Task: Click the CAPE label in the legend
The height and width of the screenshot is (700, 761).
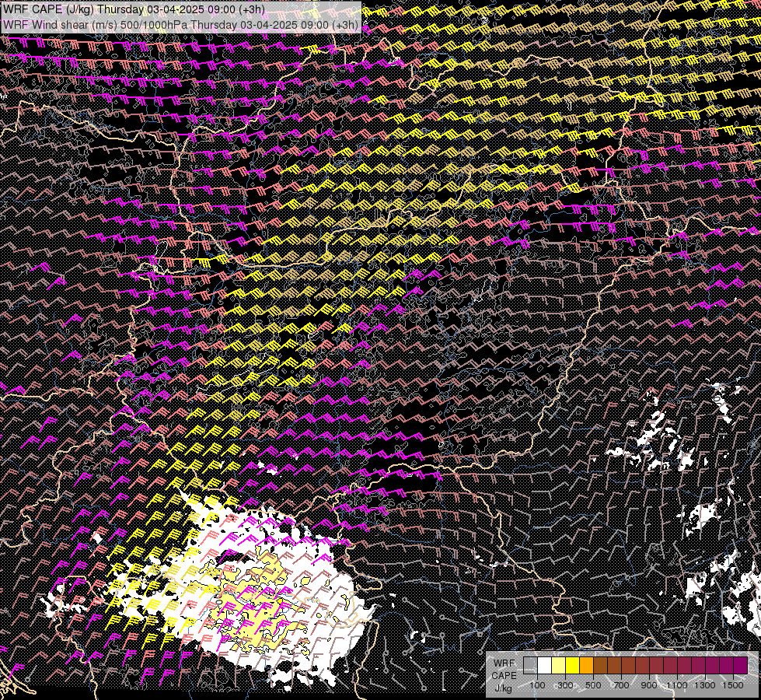Action: click(504, 676)
